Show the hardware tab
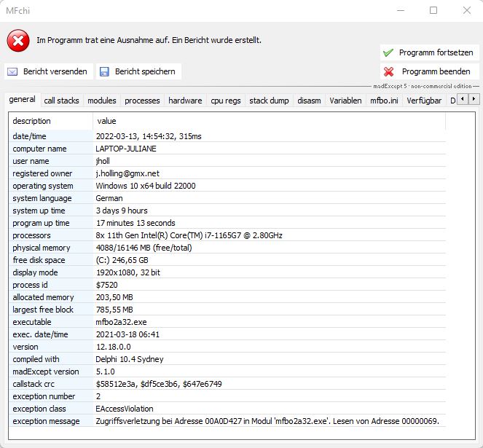 coord(185,101)
